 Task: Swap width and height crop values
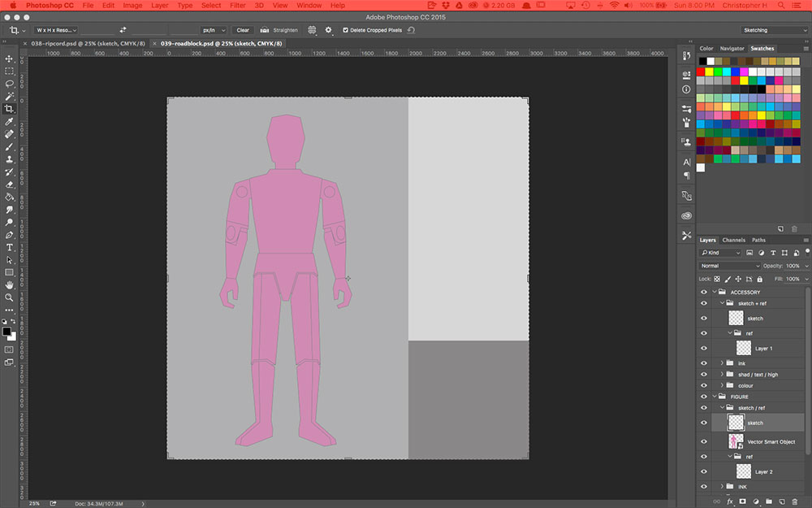click(123, 30)
